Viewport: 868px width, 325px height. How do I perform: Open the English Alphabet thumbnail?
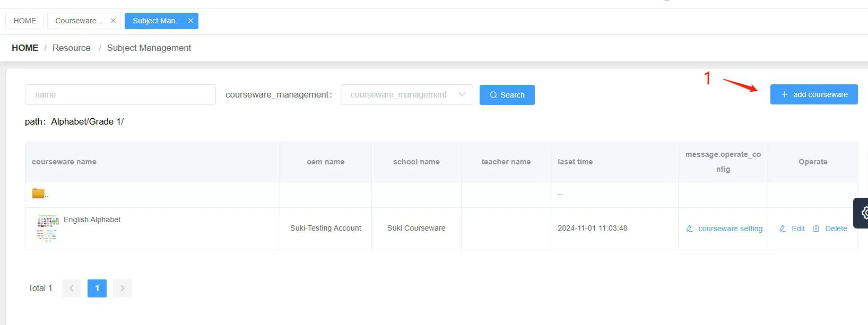click(x=48, y=228)
